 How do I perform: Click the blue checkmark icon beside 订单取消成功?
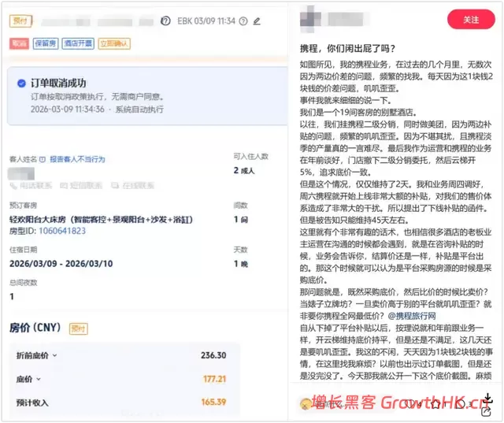click(x=21, y=83)
